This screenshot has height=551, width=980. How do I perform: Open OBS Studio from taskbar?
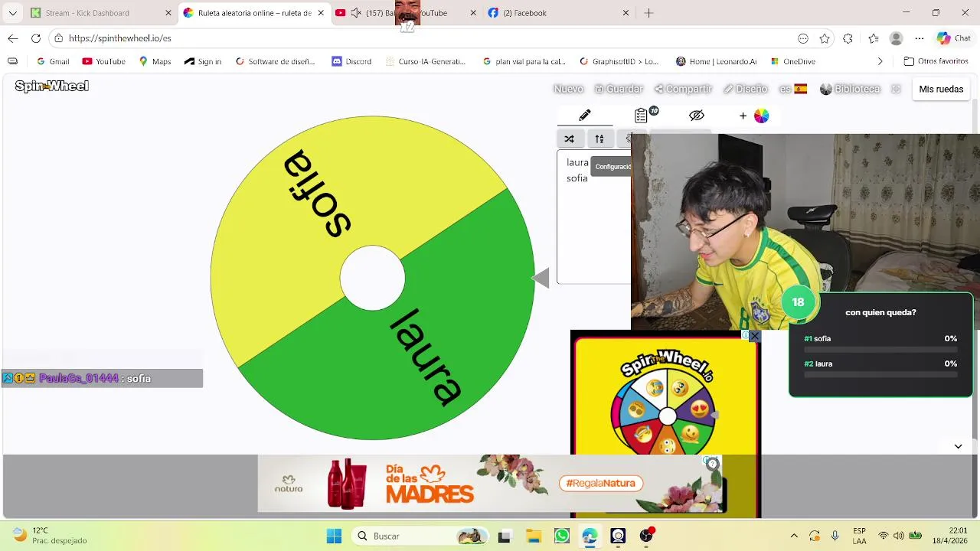[x=646, y=536]
